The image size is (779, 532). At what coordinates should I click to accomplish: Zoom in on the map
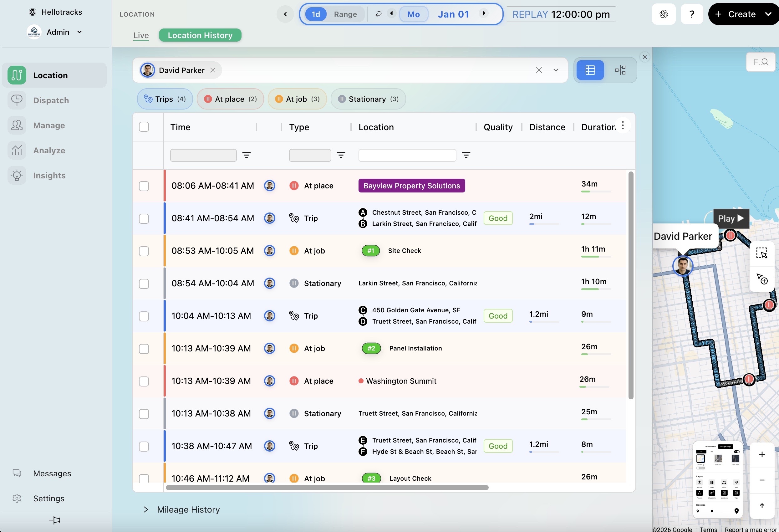coord(761,454)
